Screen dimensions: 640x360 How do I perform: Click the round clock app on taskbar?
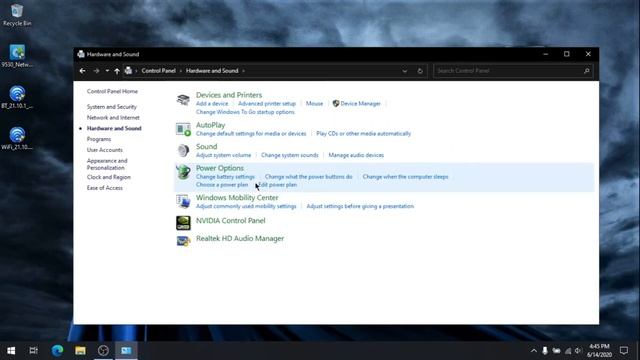(x=103, y=350)
